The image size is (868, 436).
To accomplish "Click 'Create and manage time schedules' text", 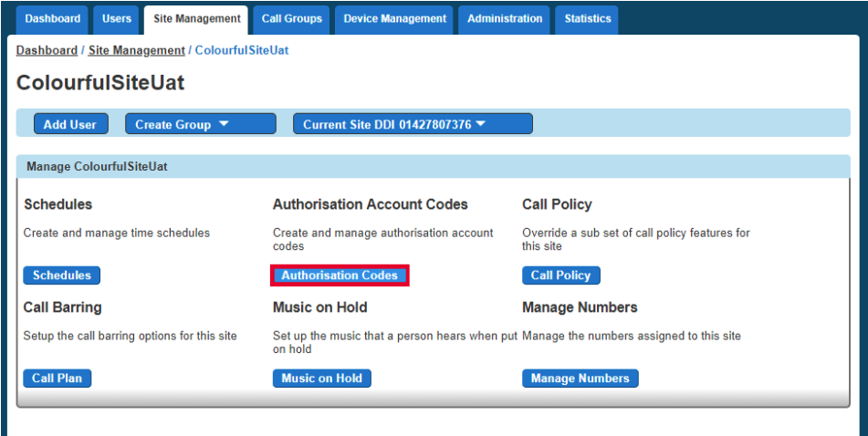I will coord(117,233).
